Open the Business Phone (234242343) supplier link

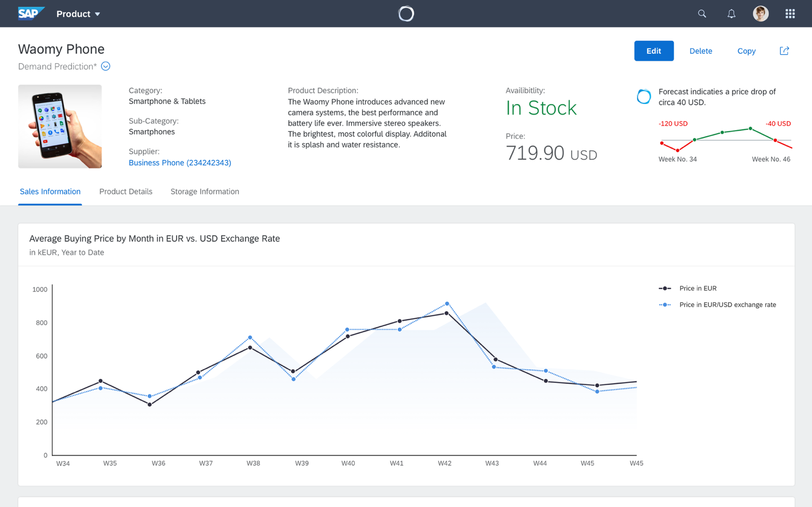(180, 163)
